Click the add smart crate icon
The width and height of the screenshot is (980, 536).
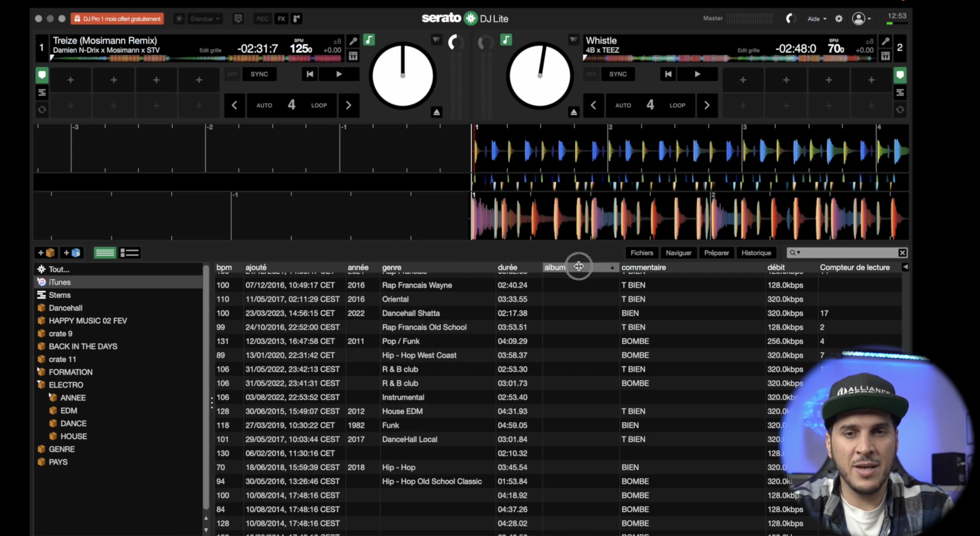point(72,253)
